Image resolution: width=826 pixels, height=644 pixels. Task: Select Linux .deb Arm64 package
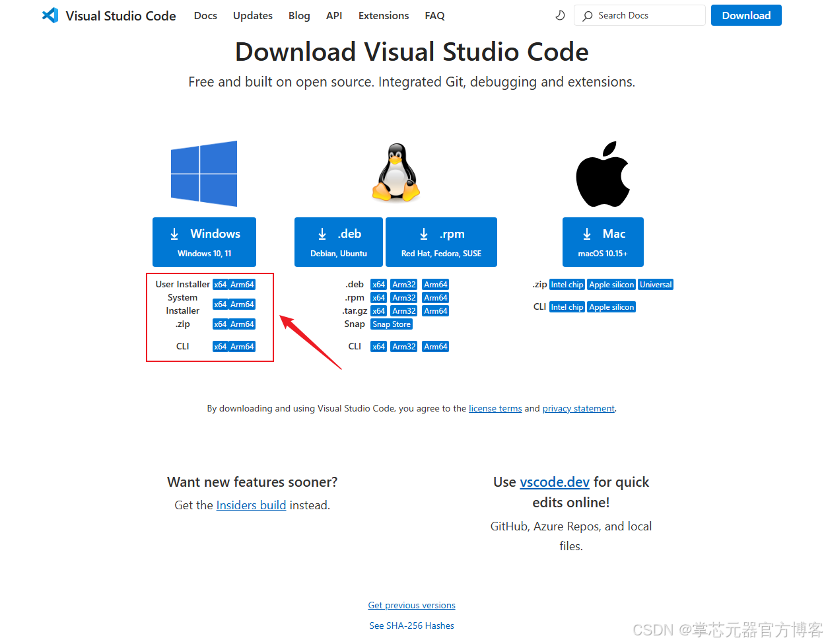(x=436, y=285)
